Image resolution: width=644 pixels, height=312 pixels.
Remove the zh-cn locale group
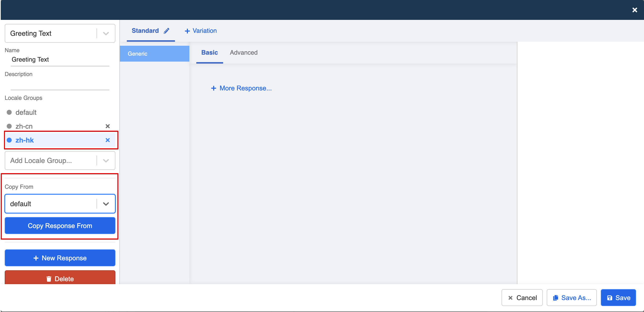point(107,126)
